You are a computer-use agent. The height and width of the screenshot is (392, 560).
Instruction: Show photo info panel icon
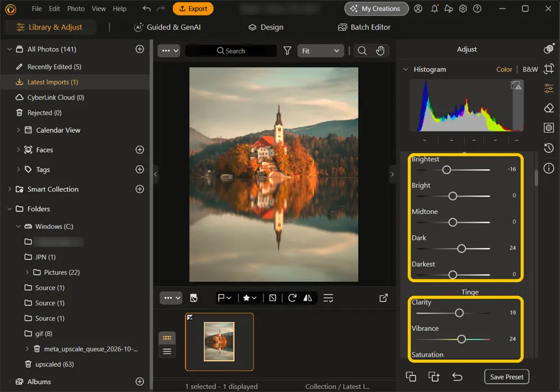click(x=549, y=168)
